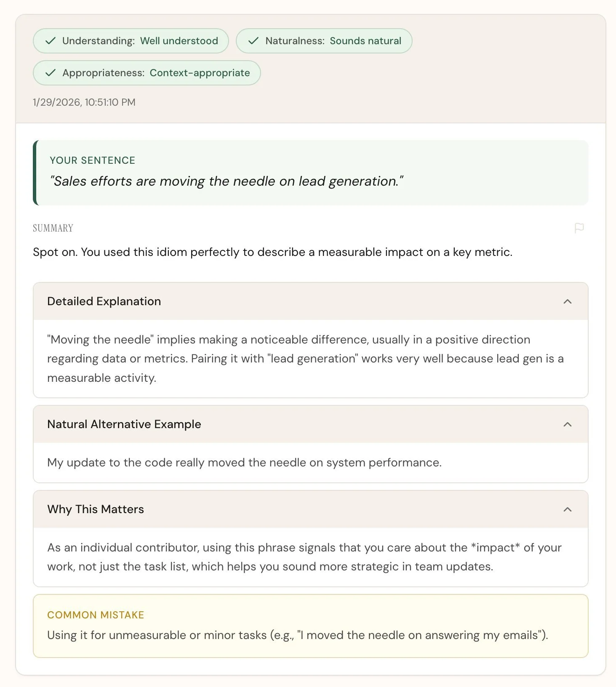Click the collapse chevron on Detailed Explanation

click(x=568, y=301)
